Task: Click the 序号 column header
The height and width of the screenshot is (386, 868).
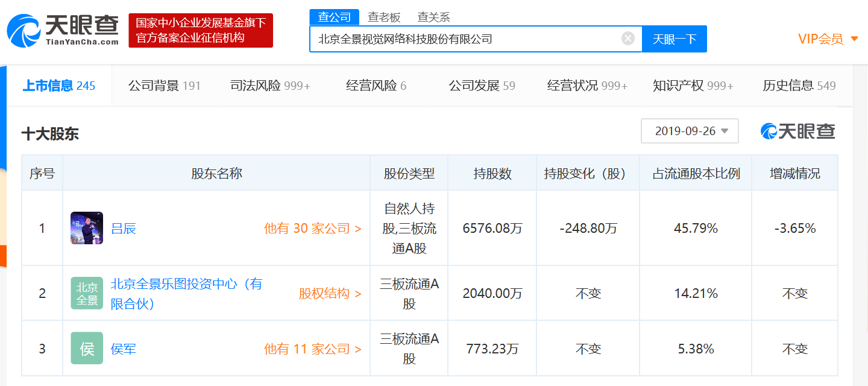Action: pyautogui.click(x=42, y=174)
